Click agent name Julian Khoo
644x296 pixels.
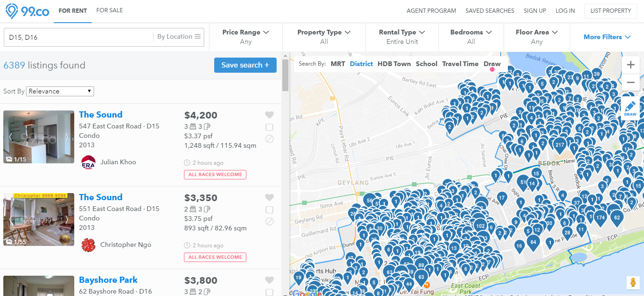coord(118,162)
